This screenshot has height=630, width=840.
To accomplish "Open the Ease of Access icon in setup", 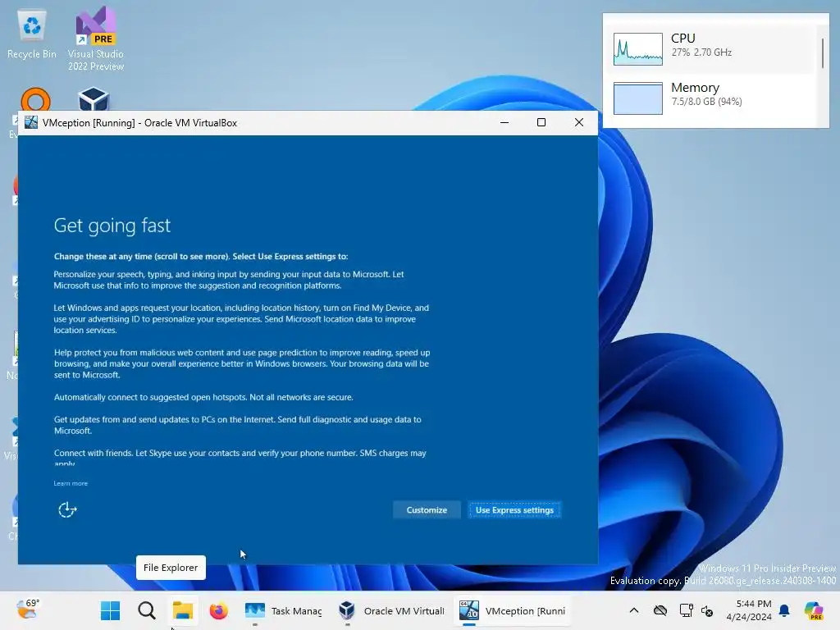I will (x=67, y=510).
